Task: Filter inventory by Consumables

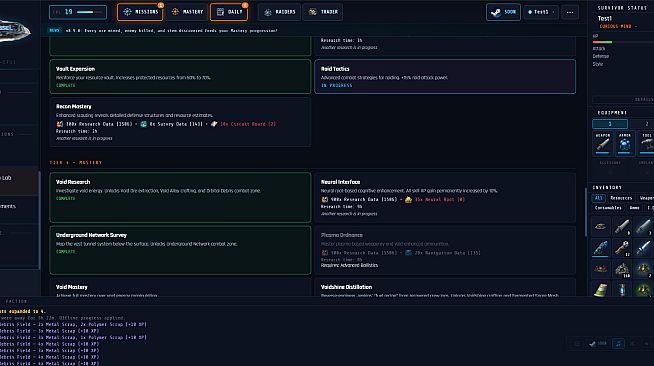Action: coord(608,208)
